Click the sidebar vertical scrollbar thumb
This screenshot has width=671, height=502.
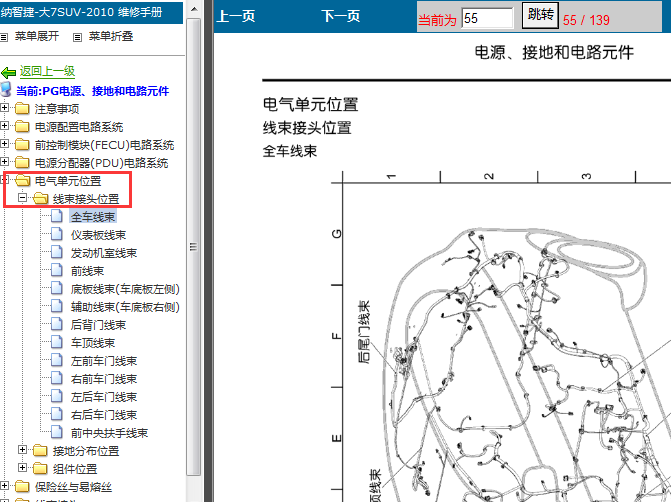click(x=193, y=247)
